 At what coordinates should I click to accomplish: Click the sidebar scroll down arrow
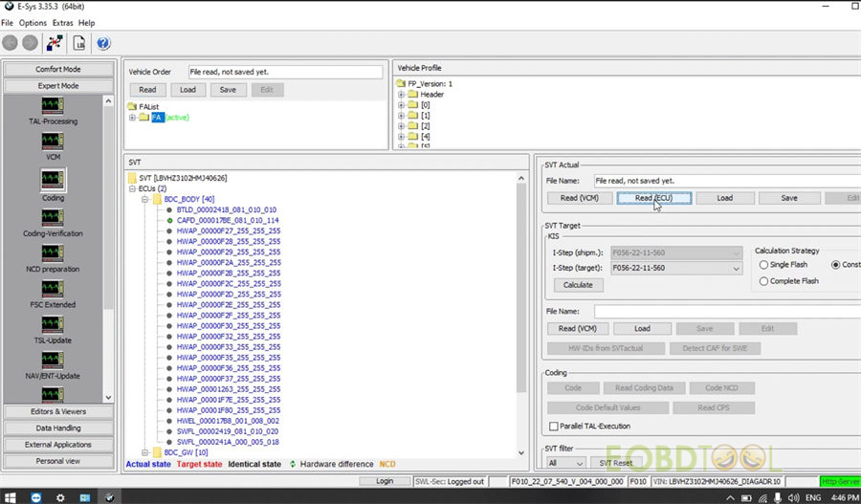coord(108,397)
